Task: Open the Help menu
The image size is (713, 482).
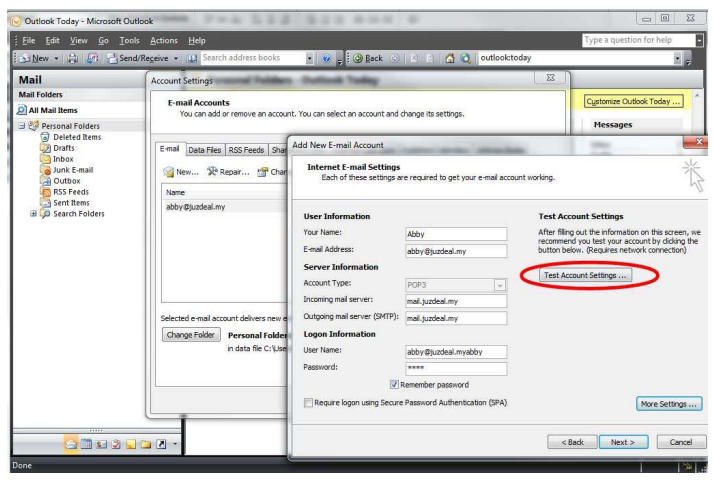Action: point(196,40)
